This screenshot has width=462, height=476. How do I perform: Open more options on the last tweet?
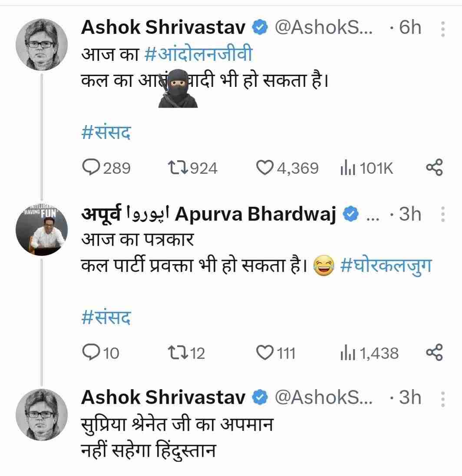[442, 399]
